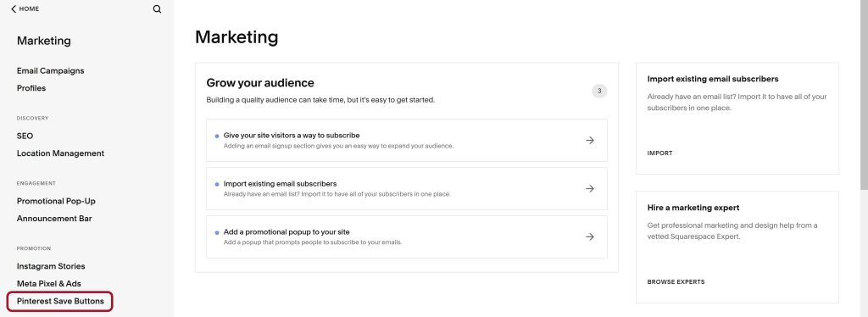Image resolution: width=868 pixels, height=317 pixels.
Task: Open Promotional Pop-Up settings
Action: click(x=56, y=201)
